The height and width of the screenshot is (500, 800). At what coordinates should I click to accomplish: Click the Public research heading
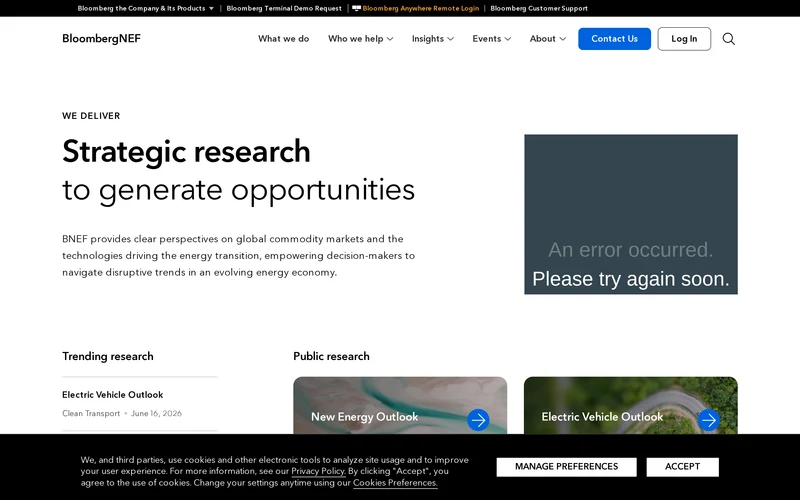(x=331, y=356)
